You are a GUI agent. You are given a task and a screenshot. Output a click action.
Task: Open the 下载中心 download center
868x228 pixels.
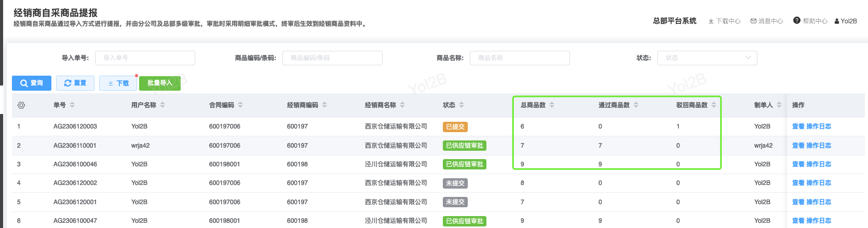tap(724, 21)
